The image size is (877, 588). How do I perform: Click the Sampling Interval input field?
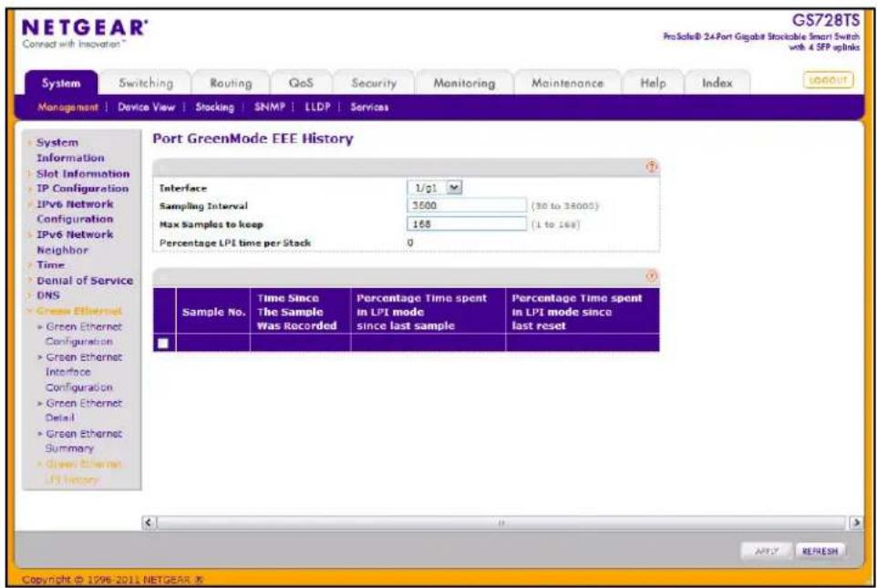tap(467, 205)
